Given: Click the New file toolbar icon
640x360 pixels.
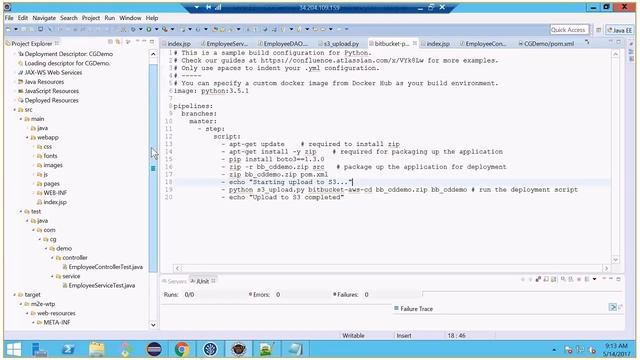Looking at the screenshot, I should click(x=9, y=29).
